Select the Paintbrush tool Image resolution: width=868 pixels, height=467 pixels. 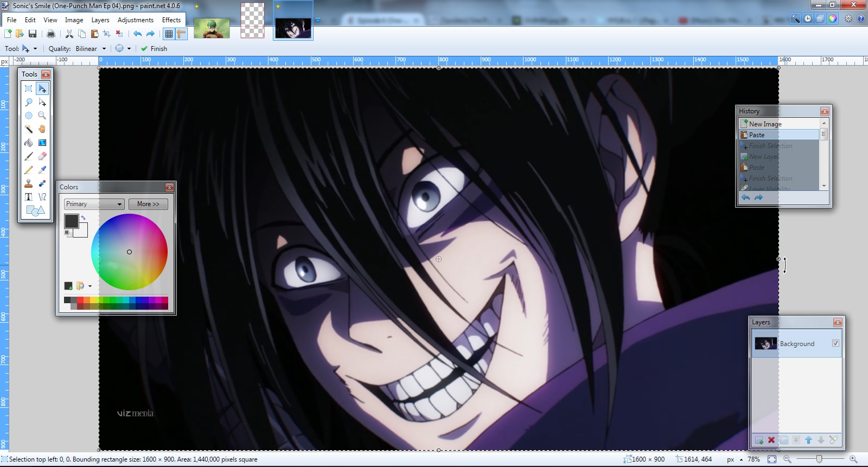[29, 156]
